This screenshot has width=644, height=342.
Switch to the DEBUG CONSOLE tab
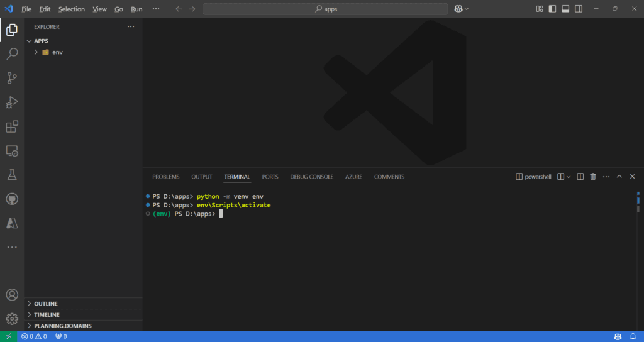pos(312,177)
